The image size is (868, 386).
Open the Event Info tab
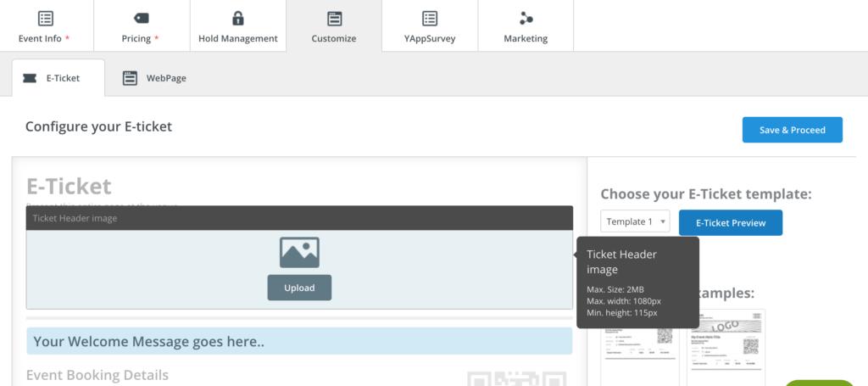47,25
